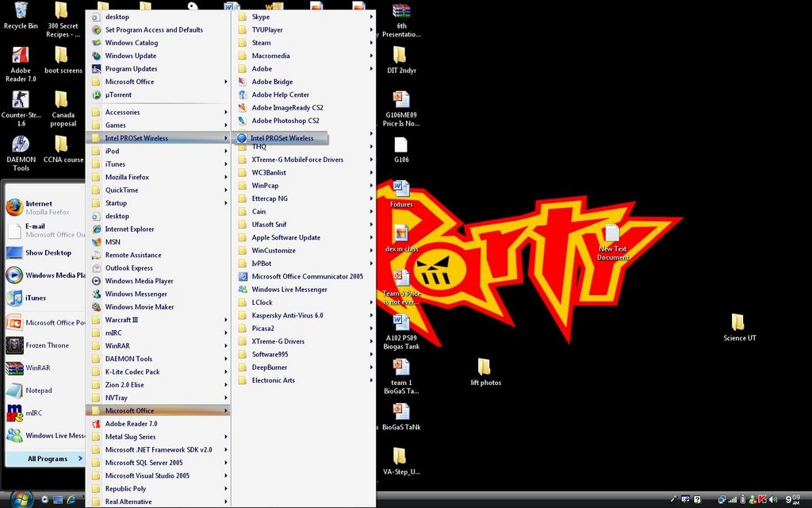Open the Steam folder submenu
The height and width of the screenshot is (508, 812).
304,43
